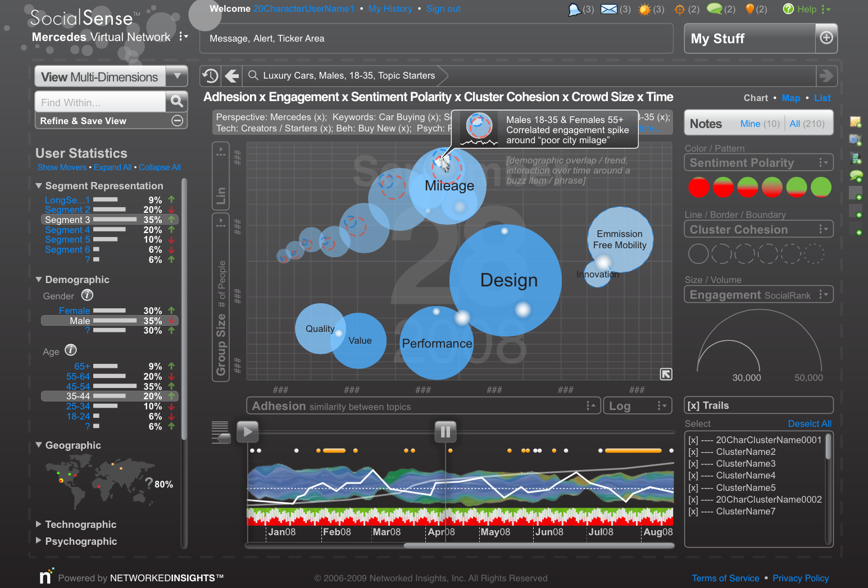Open the My History link

click(390, 9)
